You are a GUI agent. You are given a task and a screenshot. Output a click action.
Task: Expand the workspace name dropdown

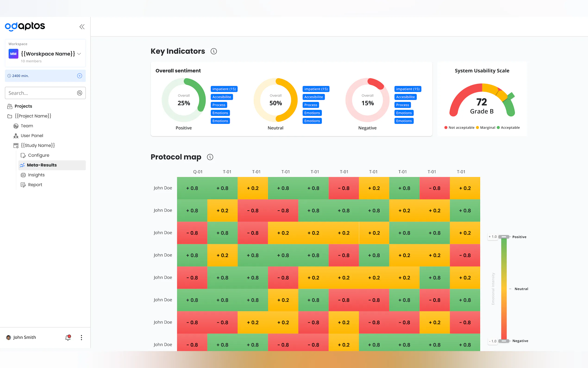(x=79, y=54)
